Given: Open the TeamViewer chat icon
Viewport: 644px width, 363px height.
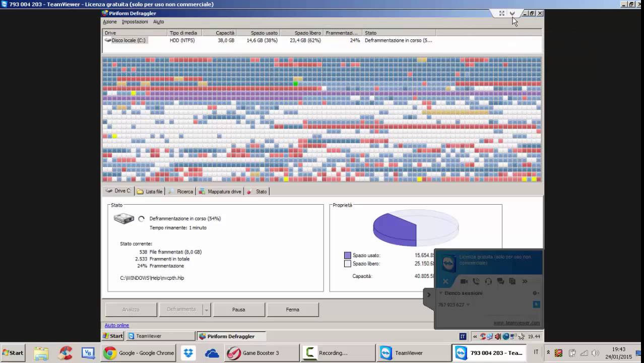Looking at the screenshot, I should [500, 281].
